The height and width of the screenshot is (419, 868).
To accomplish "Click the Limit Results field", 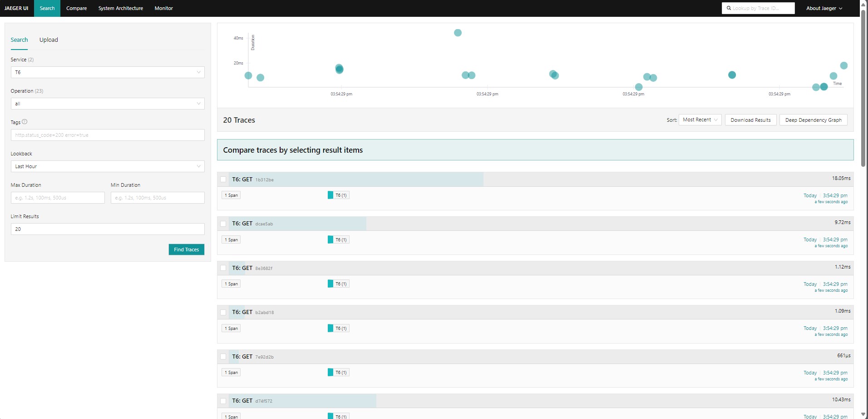I will tap(108, 229).
